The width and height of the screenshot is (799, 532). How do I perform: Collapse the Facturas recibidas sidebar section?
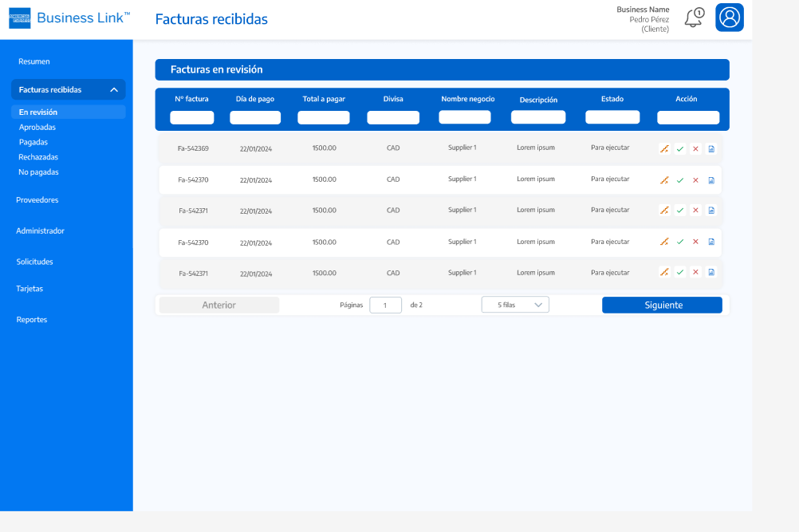click(114, 90)
